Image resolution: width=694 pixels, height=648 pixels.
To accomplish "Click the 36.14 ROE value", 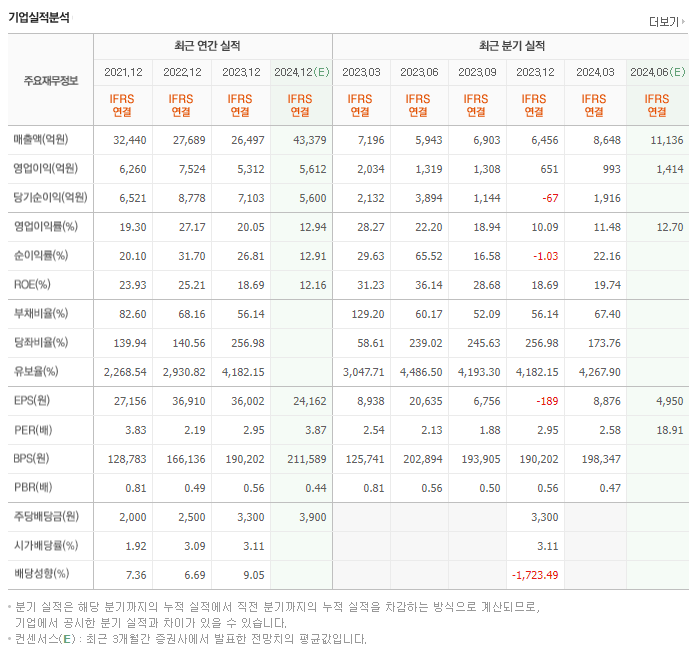I will pyautogui.click(x=429, y=285).
